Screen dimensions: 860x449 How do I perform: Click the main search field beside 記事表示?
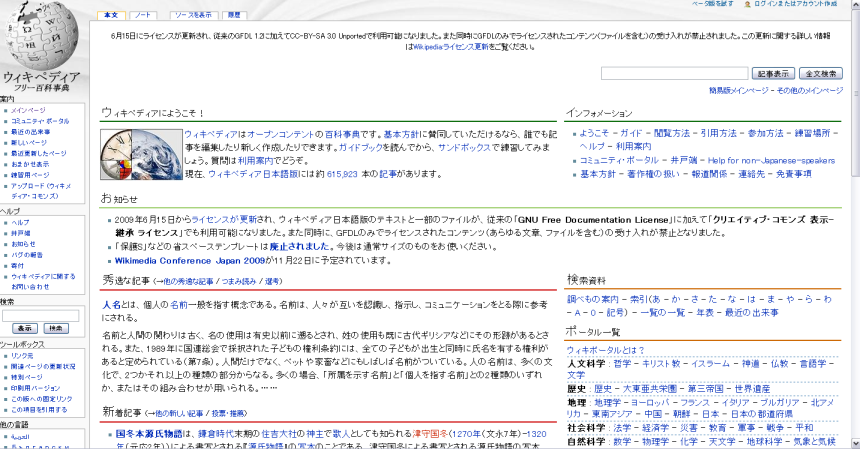tap(674, 73)
